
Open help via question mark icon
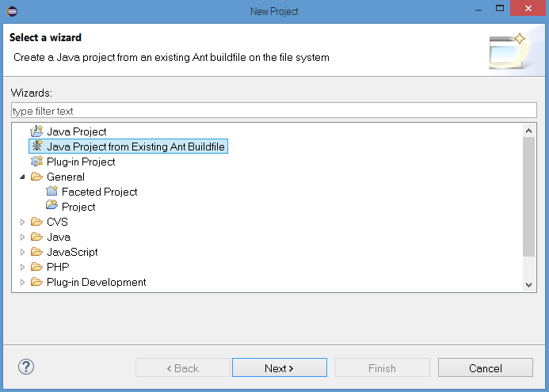tap(26, 367)
